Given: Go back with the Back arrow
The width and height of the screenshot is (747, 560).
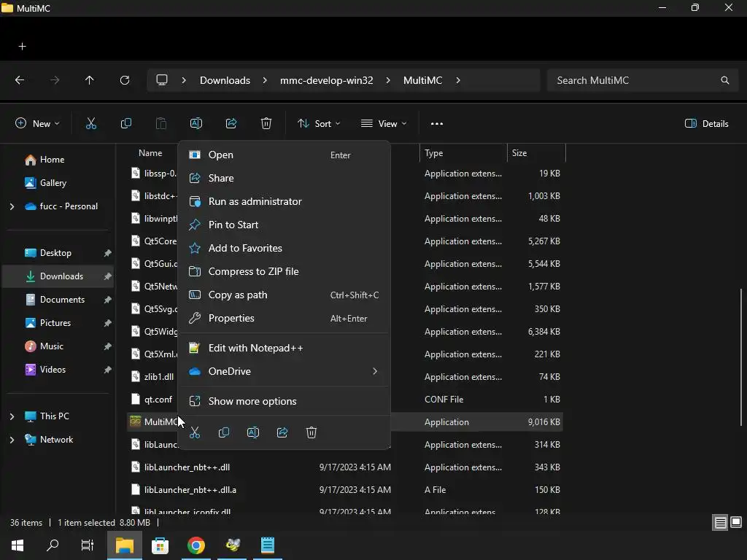Looking at the screenshot, I should click(20, 80).
